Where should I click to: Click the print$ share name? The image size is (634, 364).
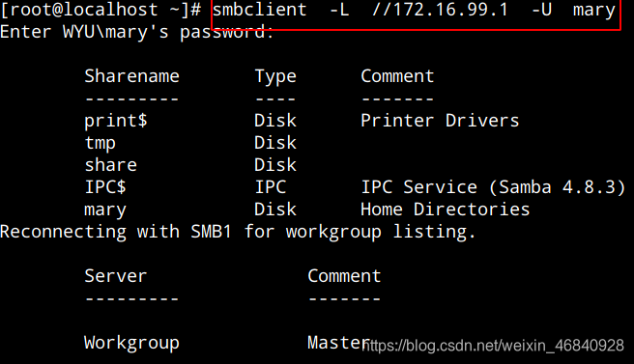(x=116, y=121)
